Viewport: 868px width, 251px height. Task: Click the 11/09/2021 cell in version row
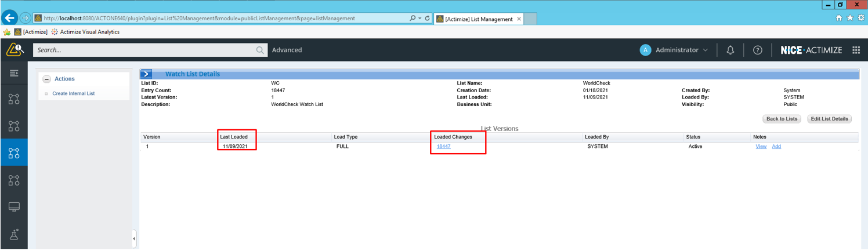235,146
